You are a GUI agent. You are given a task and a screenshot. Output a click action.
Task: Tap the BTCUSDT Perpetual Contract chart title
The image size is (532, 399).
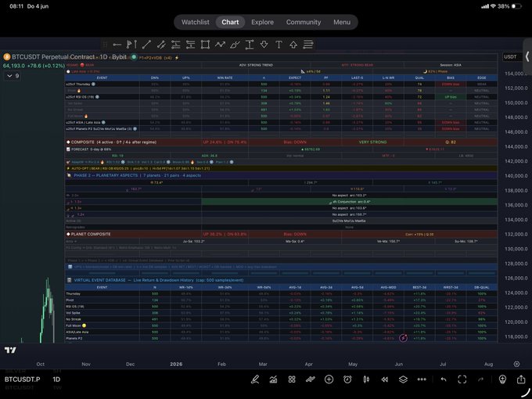[x=69, y=57]
